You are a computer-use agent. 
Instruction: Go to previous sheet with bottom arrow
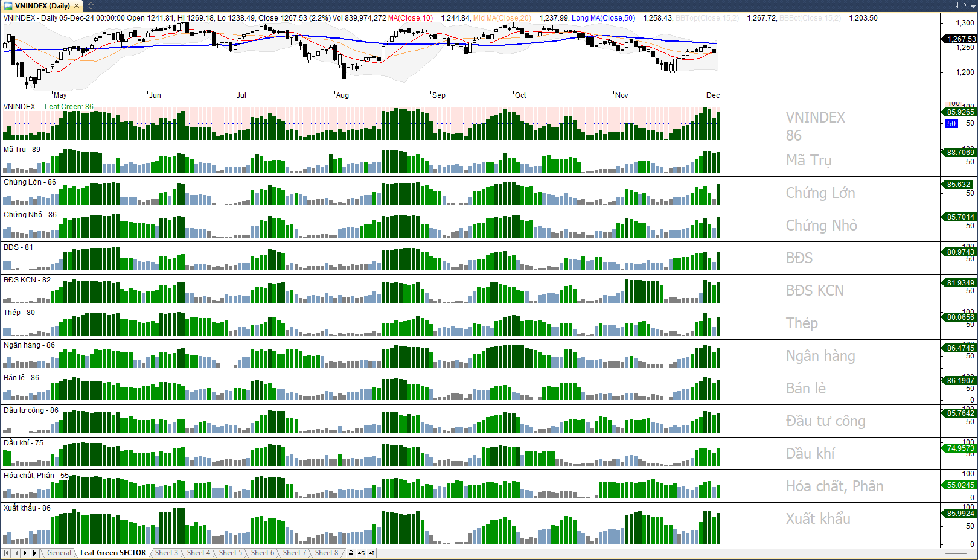pos(16,553)
